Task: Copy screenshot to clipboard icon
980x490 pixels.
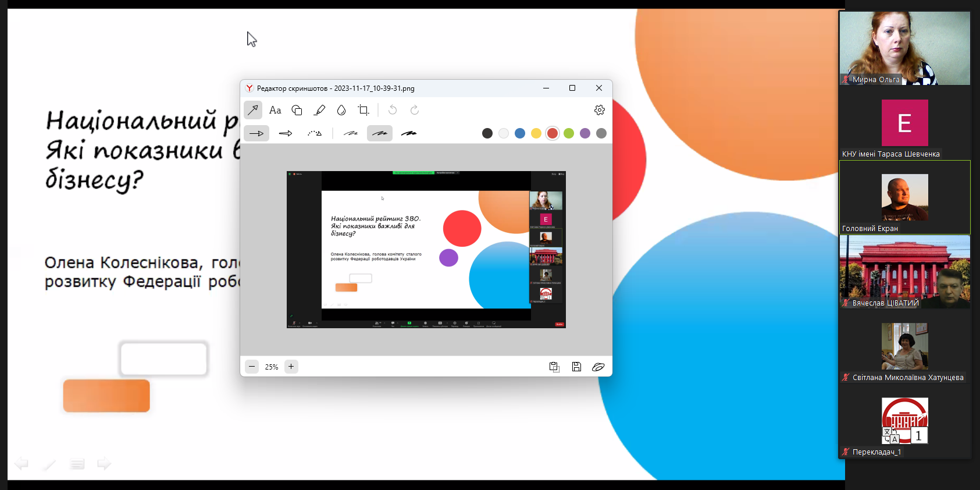Action: pyautogui.click(x=554, y=367)
